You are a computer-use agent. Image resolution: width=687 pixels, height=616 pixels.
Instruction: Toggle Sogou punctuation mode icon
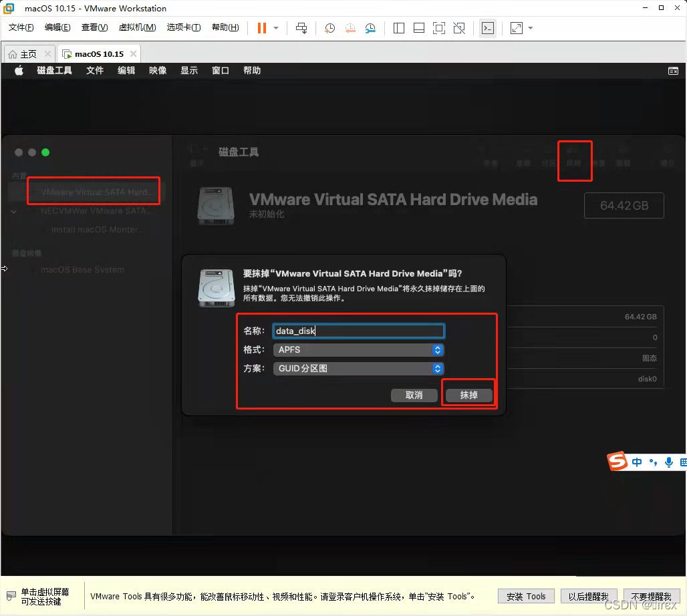click(654, 462)
